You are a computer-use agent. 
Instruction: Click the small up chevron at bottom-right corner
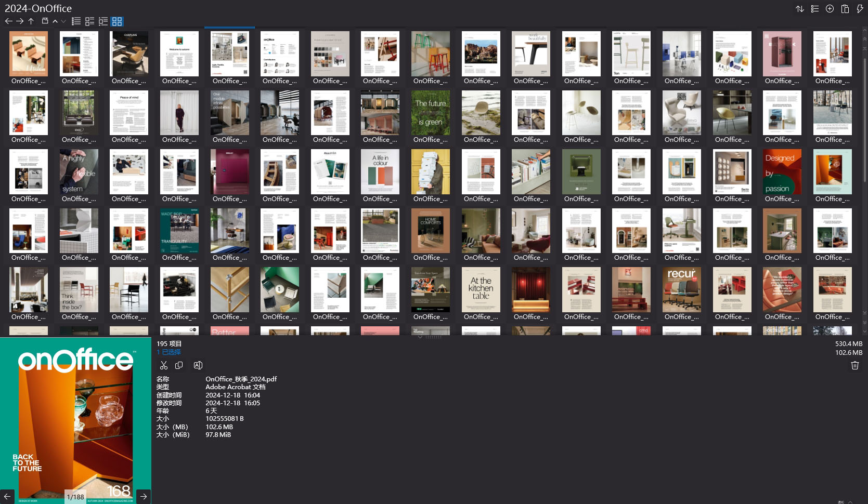pyautogui.click(x=850, y=501)
